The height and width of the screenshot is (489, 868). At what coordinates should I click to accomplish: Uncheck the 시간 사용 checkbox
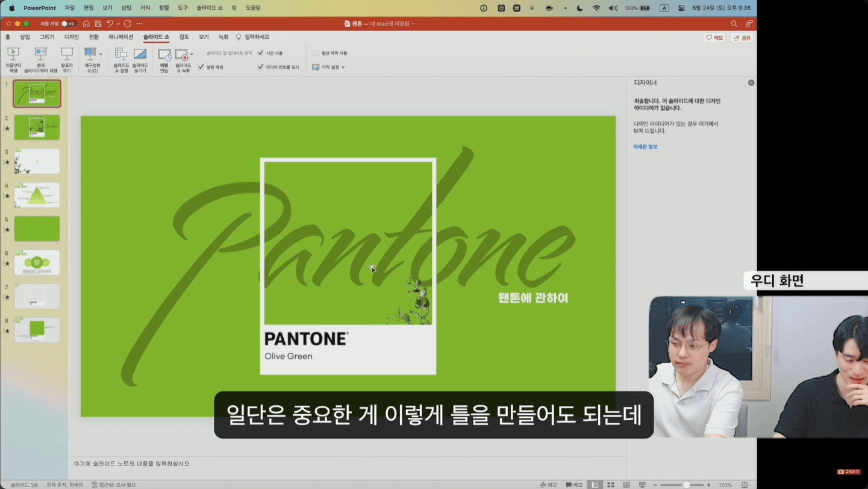click(x=261, y=53)
